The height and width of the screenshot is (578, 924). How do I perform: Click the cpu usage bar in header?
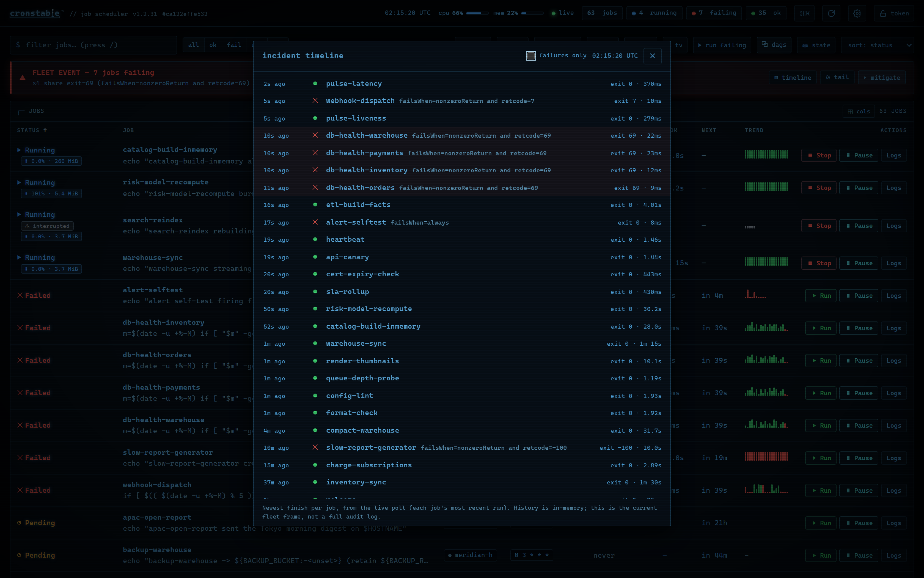(x=477, y=13)
